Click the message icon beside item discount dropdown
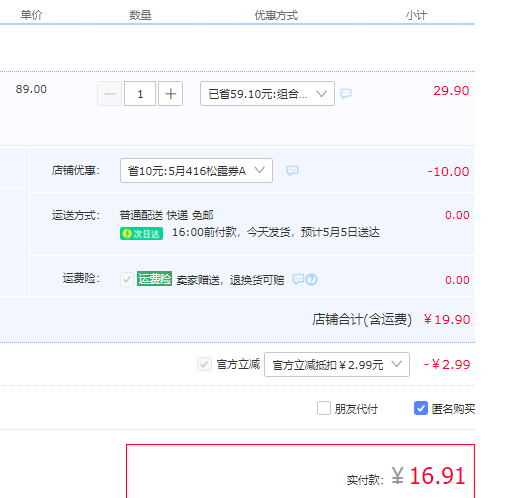The image size is (506, 498). pos(346,93)
